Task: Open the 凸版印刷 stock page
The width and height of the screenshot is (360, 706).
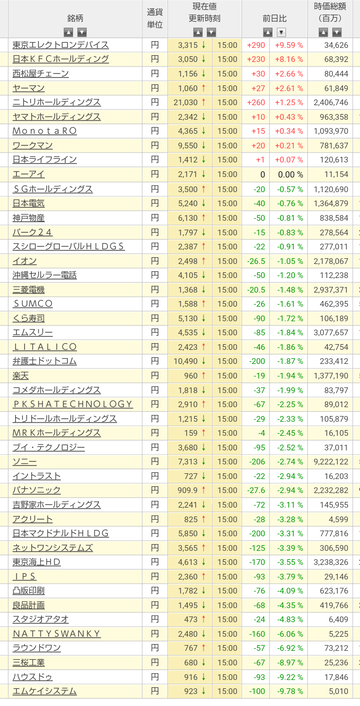Action: [28, 591]
